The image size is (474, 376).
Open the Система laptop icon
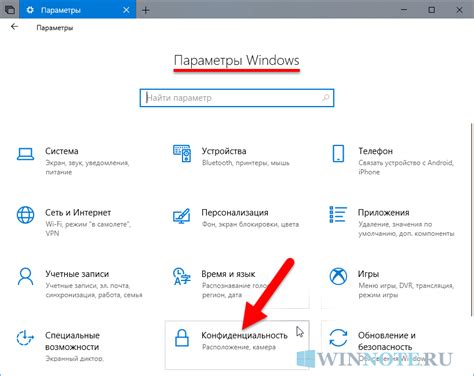[x=25, y=154]
